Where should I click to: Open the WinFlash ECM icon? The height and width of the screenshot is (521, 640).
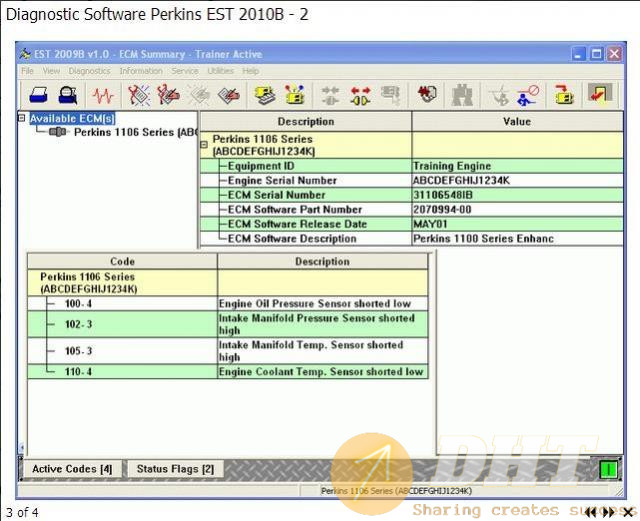pyautogui.click(x=564, y=95)
